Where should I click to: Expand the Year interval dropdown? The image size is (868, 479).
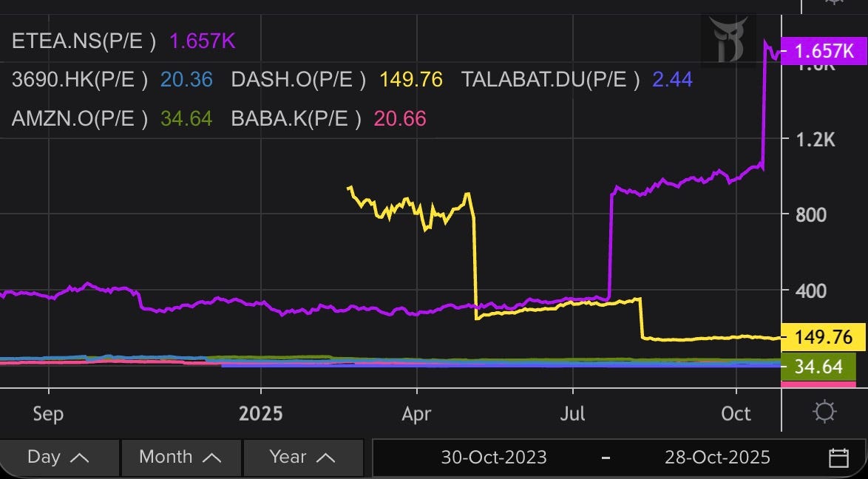coord(303,457)
